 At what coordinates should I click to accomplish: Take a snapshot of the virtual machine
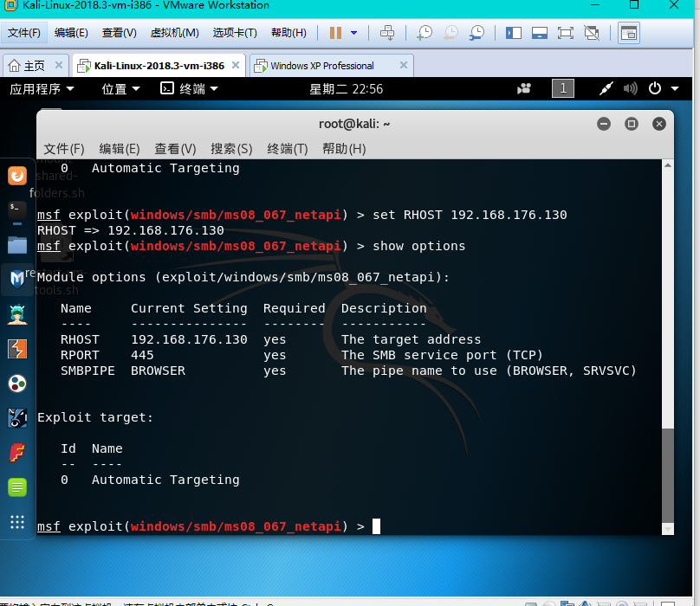point(425,33)
